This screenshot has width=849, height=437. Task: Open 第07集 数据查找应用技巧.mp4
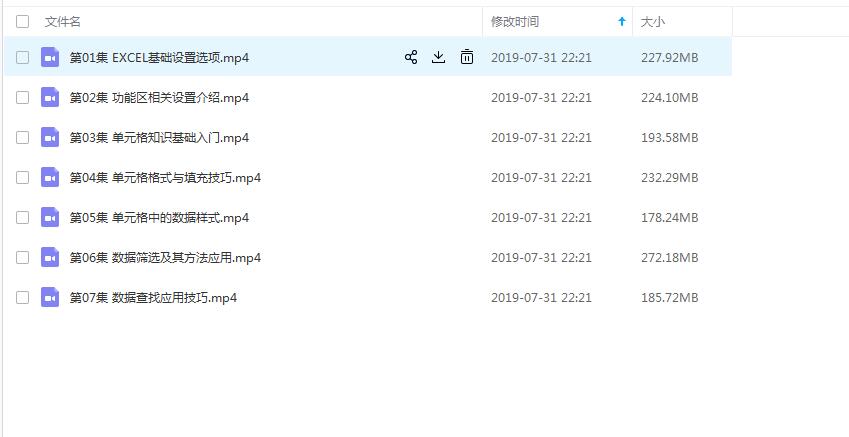point(153,298)
